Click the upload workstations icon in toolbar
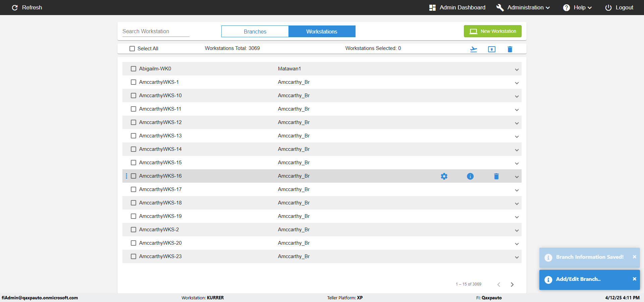This screenshot has width=644, height=302. click(x=492, y=49)
